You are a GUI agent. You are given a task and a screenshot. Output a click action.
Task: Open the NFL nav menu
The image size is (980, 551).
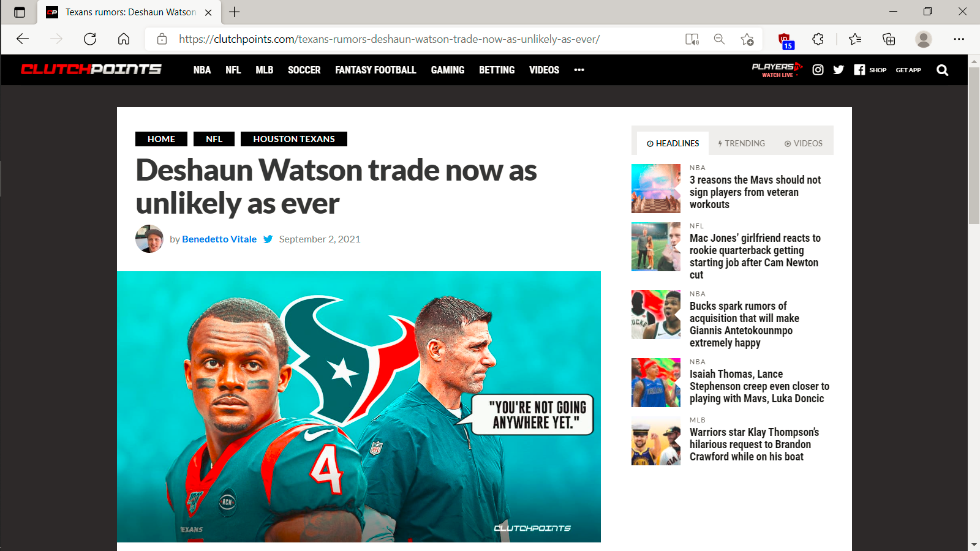(233, 70)
